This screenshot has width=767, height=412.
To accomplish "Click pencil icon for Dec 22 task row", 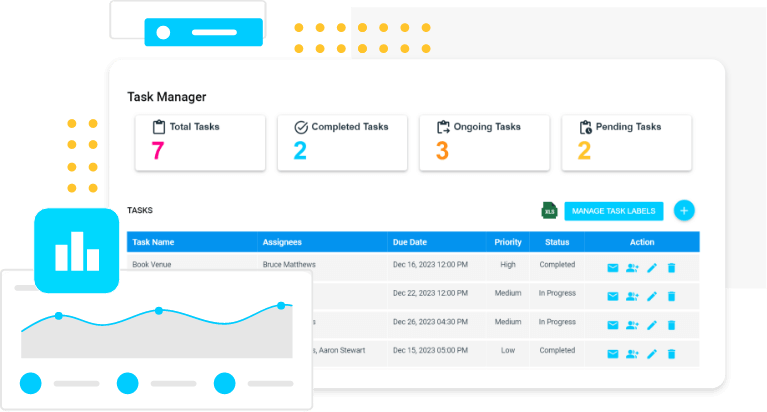I will 652,297.
